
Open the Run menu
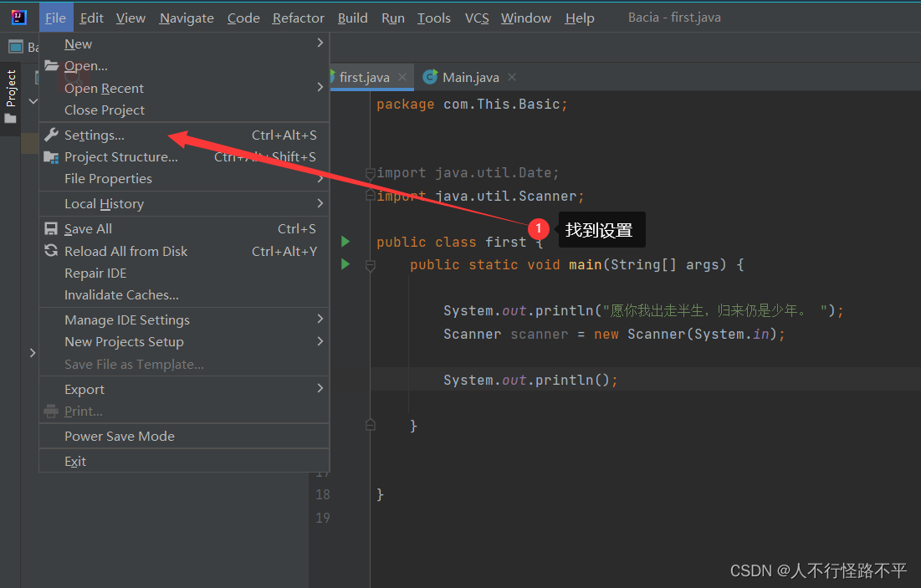(x=393, y=18)
